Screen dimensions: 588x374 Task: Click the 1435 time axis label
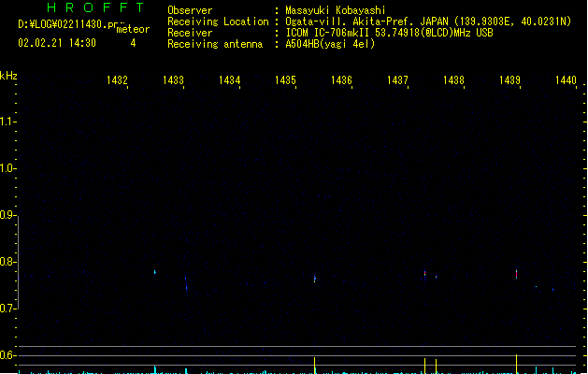point(285,80)
